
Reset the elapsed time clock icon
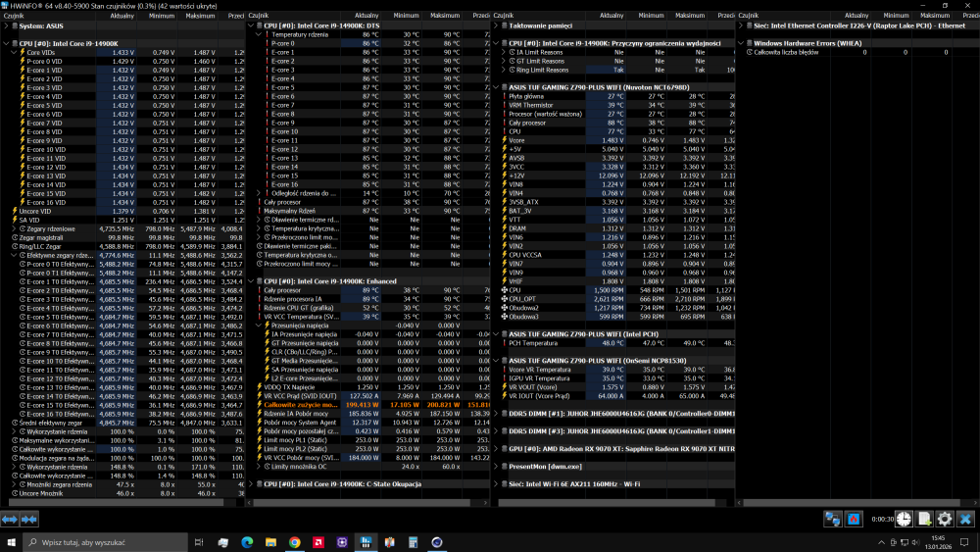904,519
